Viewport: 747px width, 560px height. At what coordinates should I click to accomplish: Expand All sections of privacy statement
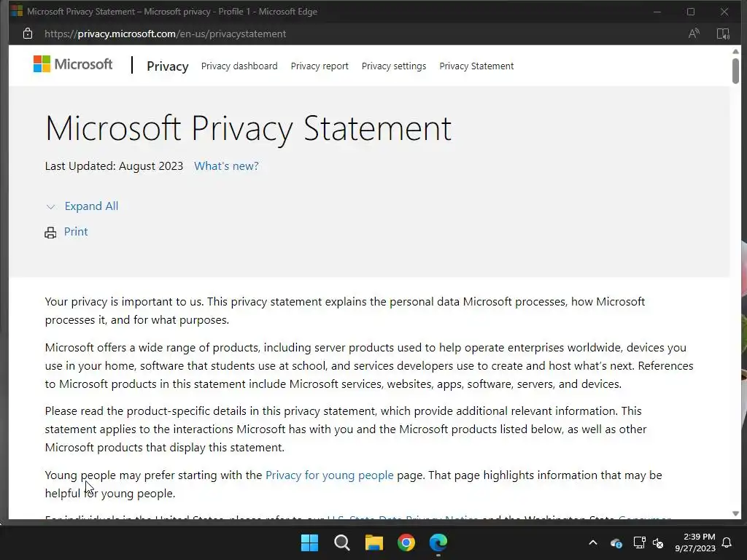click(x=90, y=206)
